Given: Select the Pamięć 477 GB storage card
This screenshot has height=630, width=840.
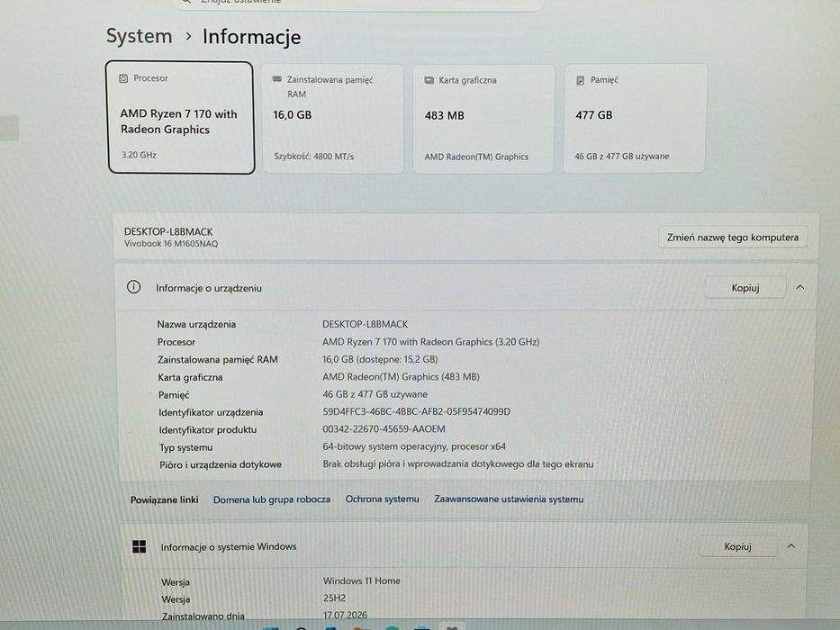Looking at the screenshot, I should (x=635, y=119).
